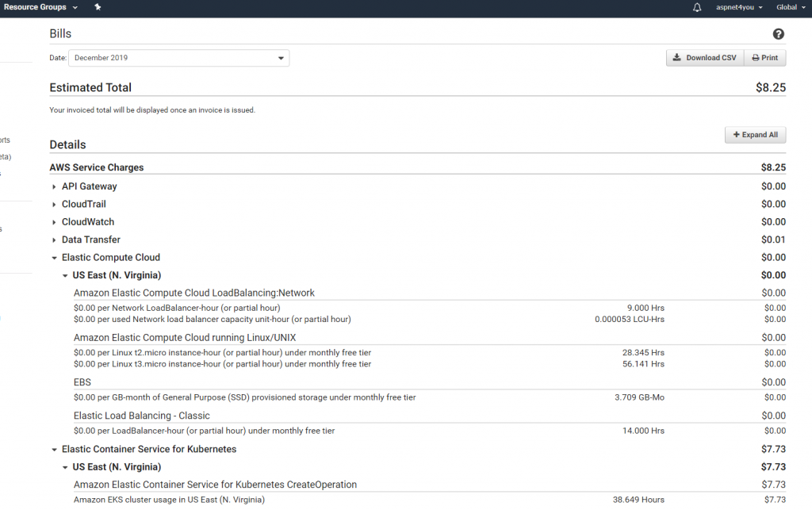This screenshot has width=812, height=510.
Task: Expand the Data Transfer row
Action: pyautogui.click(x=54, y=240)
